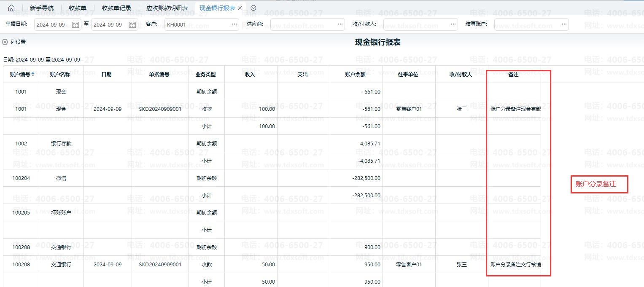Open the 客户 lookup ellipsis button
Viewport: 644px width, 287px height.
coord(234,24)
